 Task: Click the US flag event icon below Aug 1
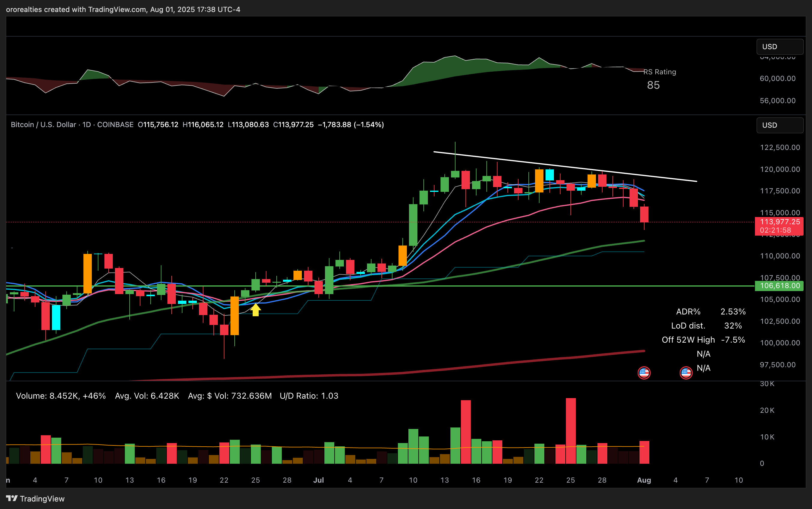click(644, 373)
